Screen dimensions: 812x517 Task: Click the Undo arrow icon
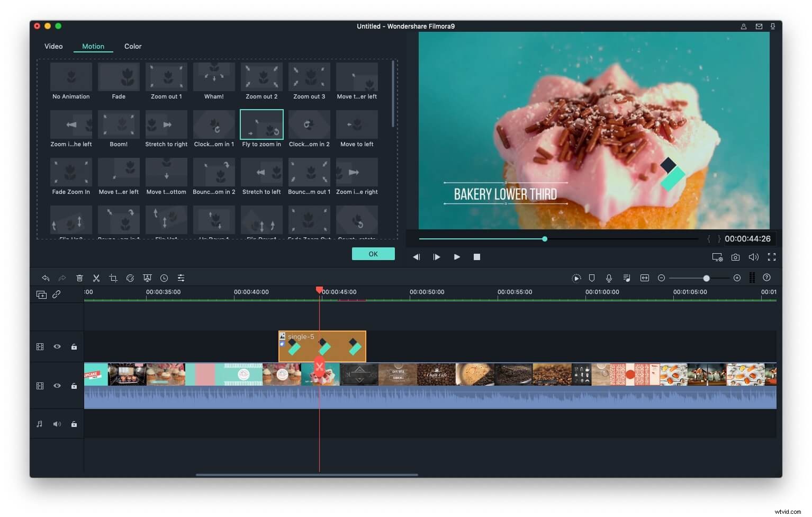[46, 278]
